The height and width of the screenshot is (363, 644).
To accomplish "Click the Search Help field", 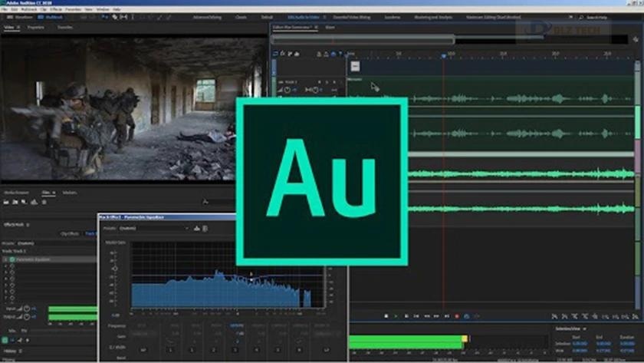I will click(596, 17).
